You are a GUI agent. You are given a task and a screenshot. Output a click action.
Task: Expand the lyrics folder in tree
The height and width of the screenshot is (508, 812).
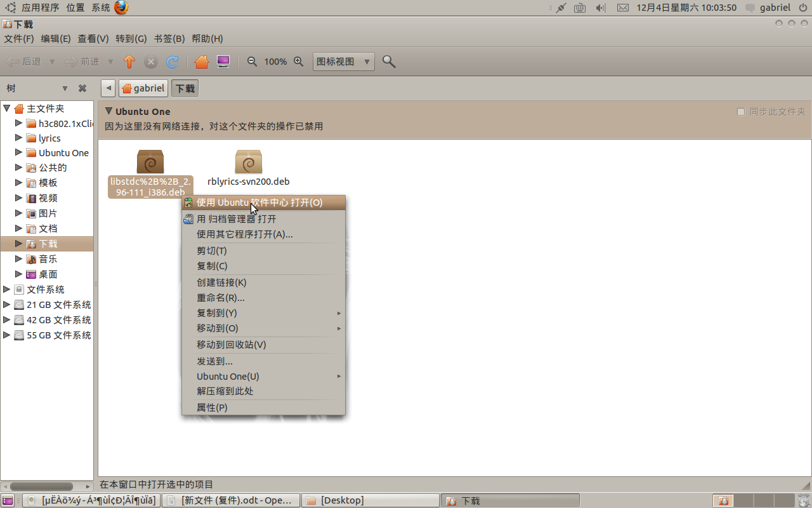pos(18,138)
